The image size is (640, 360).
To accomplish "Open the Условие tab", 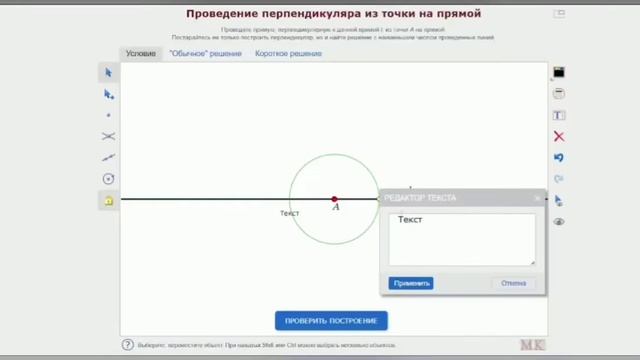I will tap(141, 53).
